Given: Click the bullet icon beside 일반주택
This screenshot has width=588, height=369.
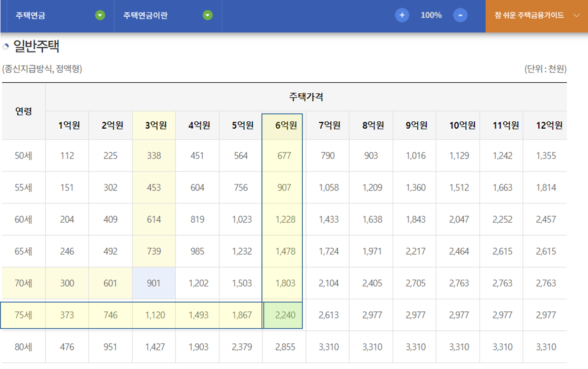Looking at the screenshot, I should coord(5,46).
